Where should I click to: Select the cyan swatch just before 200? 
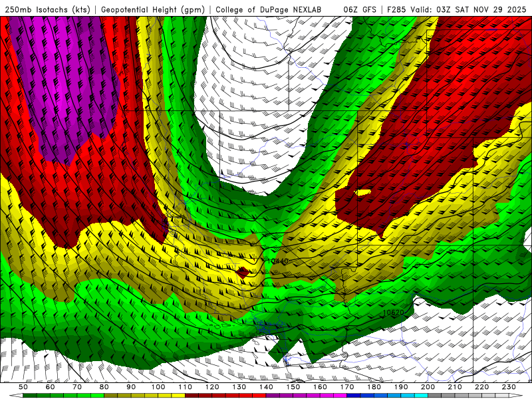tap(421, 396)
